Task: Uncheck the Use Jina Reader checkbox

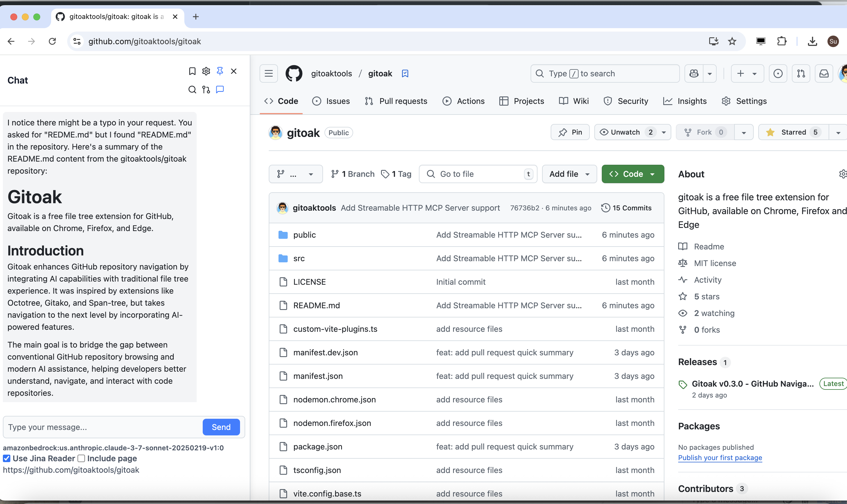Action: [6, 458]
